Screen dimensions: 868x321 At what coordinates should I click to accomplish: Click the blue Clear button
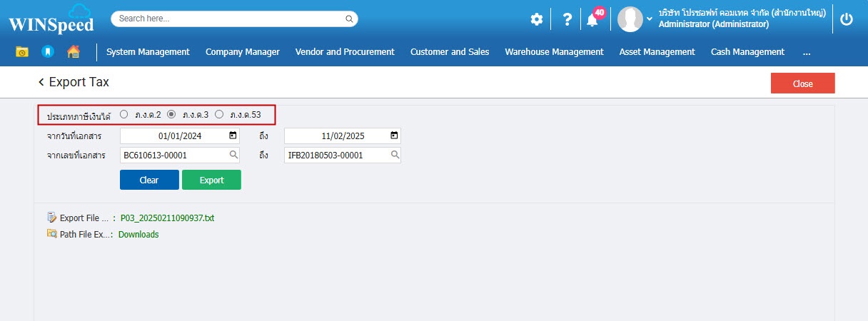149,180
